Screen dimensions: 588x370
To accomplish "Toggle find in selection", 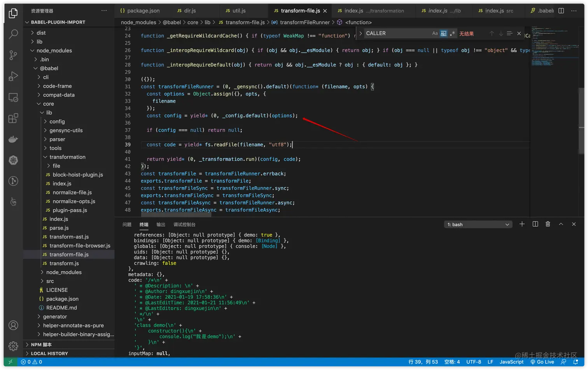I will 509,33.
